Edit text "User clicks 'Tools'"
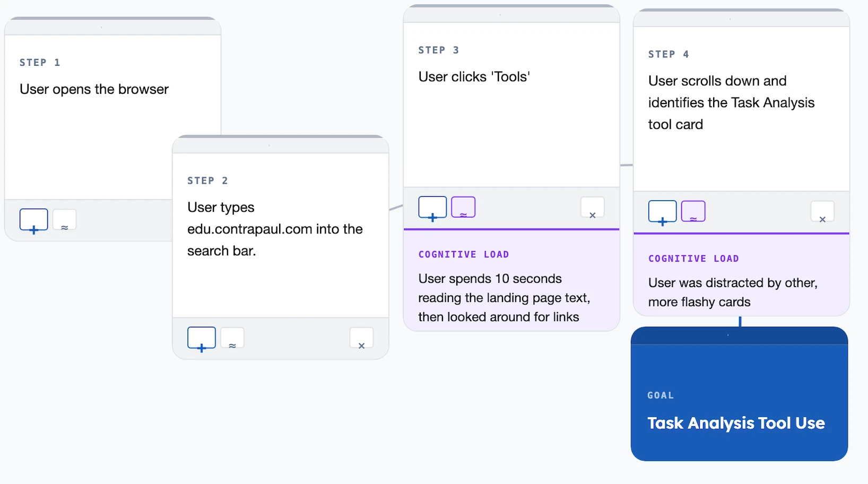Image resolution: width=868 pixels, height=484 pixels. (474, 77)
